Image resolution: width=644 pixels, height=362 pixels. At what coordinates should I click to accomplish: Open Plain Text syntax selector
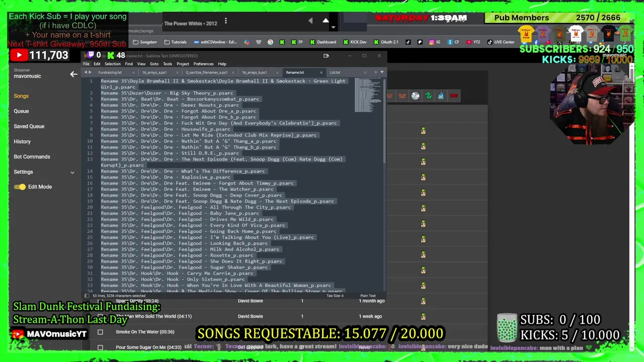pos(368,296)
